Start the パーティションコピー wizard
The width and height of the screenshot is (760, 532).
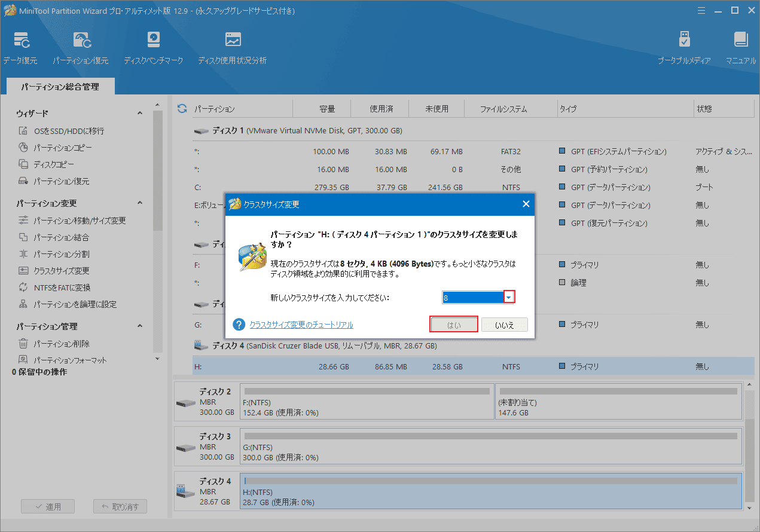pyautogui.click(x=55, y=148)
